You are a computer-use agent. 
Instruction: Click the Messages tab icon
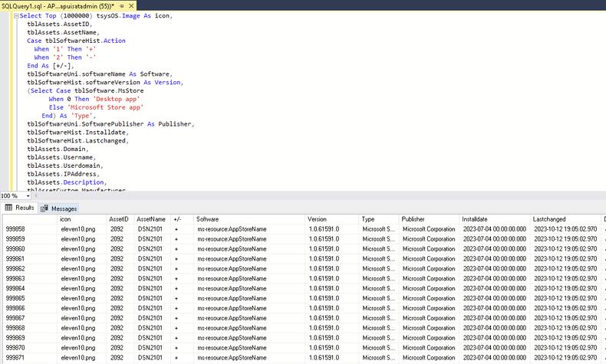(x=45, y=208)
